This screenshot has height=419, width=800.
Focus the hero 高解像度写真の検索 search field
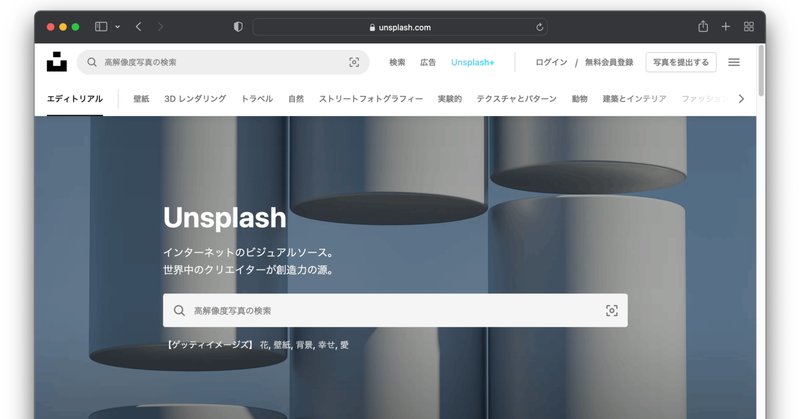[x=395, y=310]
